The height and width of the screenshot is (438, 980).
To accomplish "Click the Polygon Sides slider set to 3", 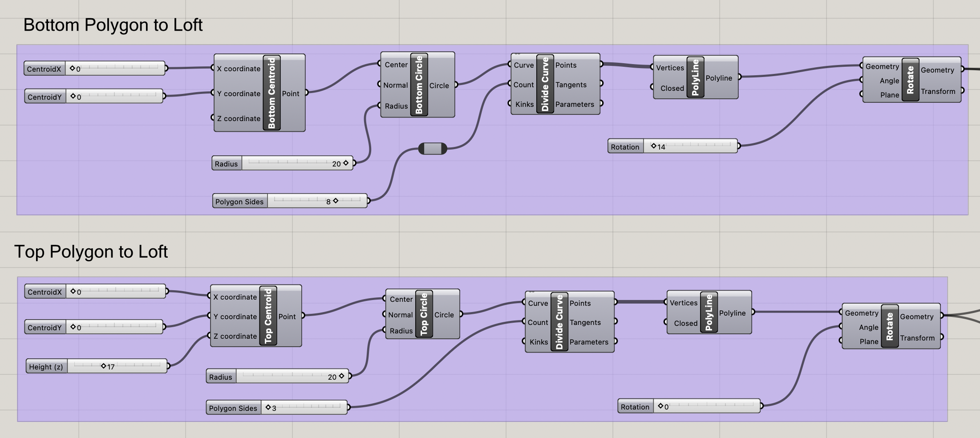I will point(277,408).
